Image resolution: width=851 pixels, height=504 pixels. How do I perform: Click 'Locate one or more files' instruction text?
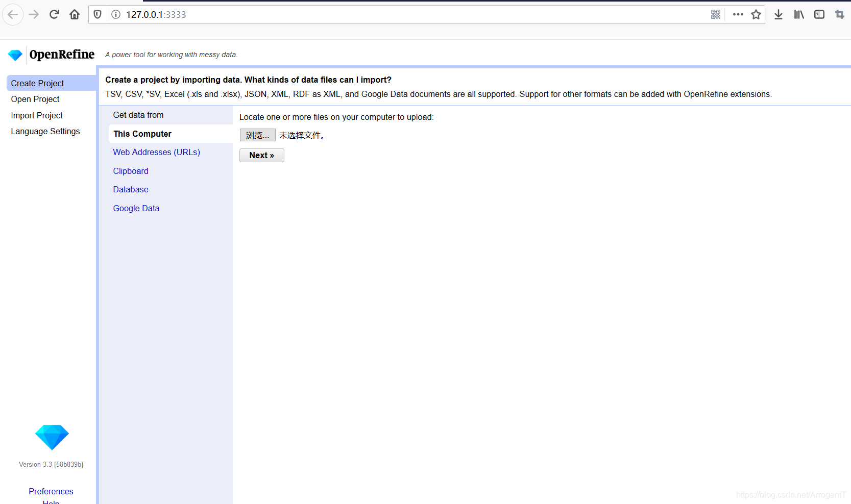coord(336,117)
